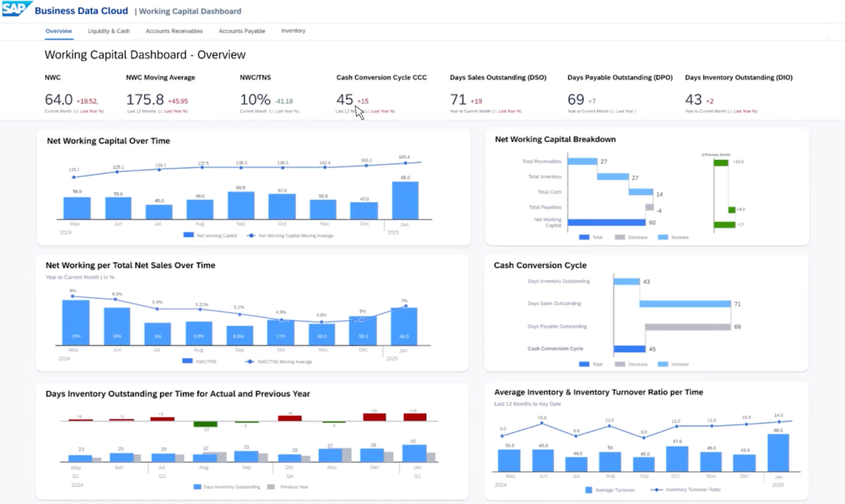Click the Average Turnover legend swatch
This screenshot has width=845, height=504.
pyautogui.click(x=589, y=490)
